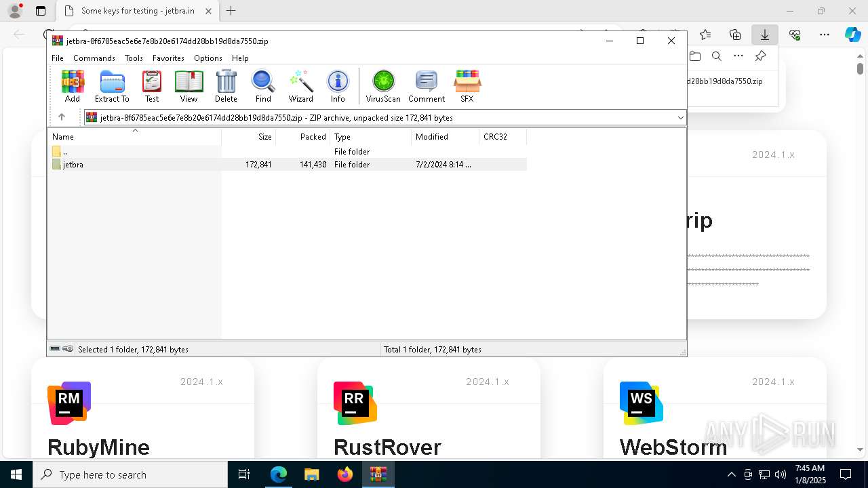Image resolution: width=868 pixels, height=488 pixels.
Task: Open Extract To from the toolbar
Action: click(x=112, y=87)
